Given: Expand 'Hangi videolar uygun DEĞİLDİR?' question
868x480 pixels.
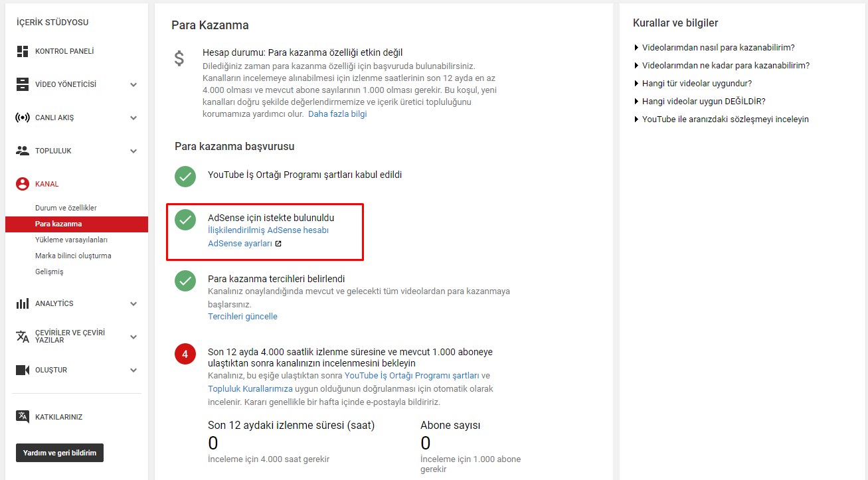Looking at the screenshot, I should [703, 102].
